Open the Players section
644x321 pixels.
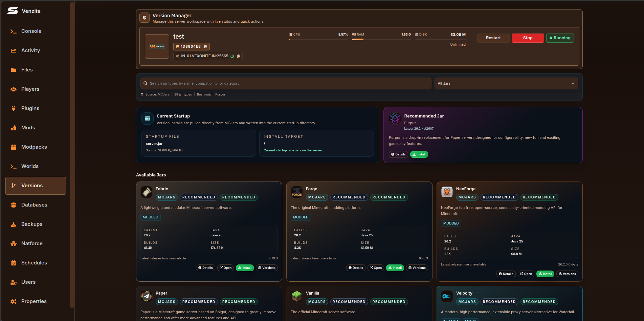point(36,89)
